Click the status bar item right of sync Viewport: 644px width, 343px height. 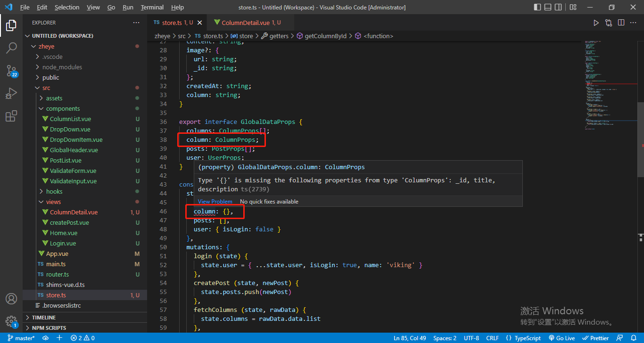[x=59, y=338]
